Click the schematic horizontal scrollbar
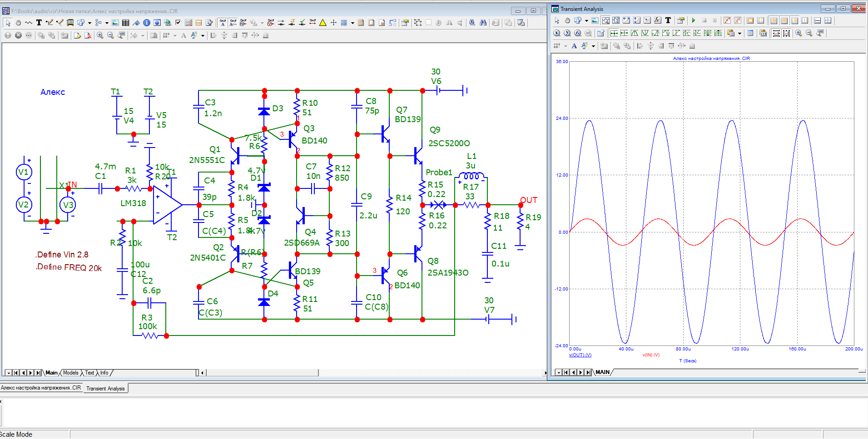This screenshot has width=868, height=439. (262, 373)
